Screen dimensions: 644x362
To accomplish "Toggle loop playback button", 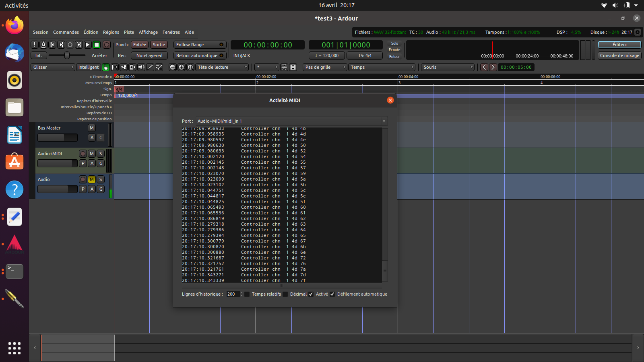I will pyautogui.click(x=70, y=45).
